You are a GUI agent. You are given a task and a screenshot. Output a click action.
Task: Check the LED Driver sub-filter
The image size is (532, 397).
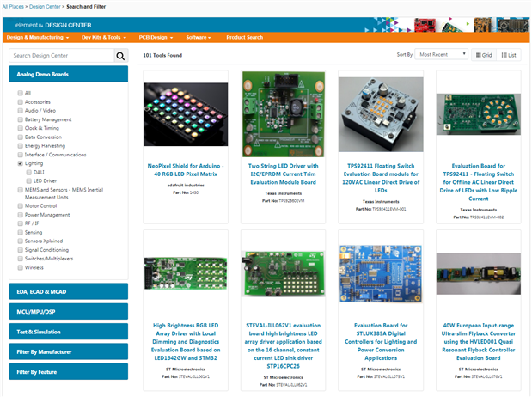tap(29, 180)
